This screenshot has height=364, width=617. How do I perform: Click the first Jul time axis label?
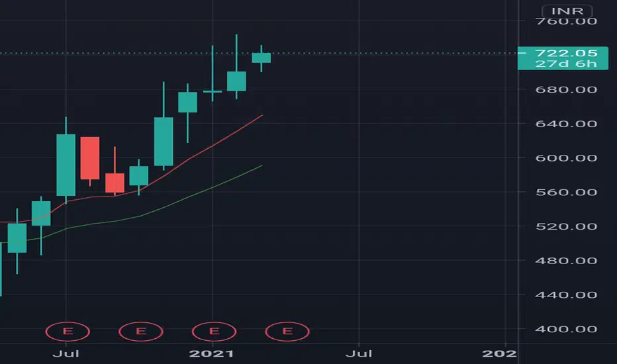click(x=66, y=353)
